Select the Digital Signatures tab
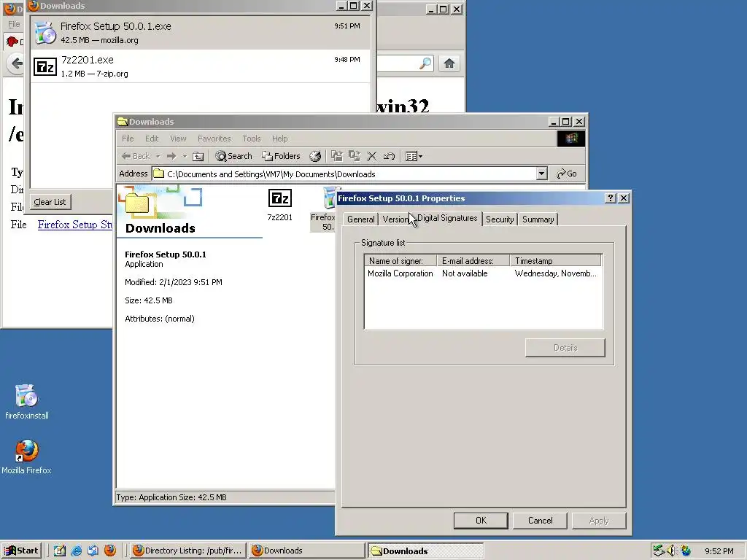The image size is (747, 560). [x=447, y=218]
